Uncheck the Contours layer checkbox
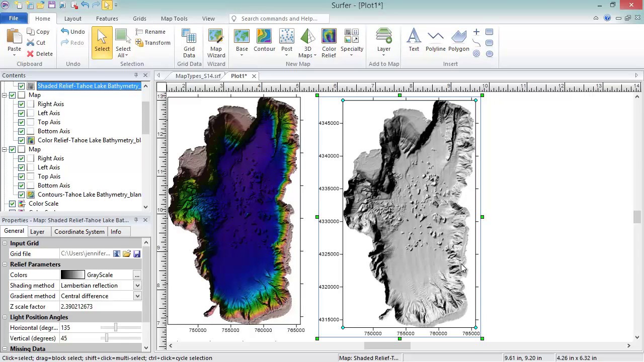Screen dimensions: 644x362 [x=21, y=195]
